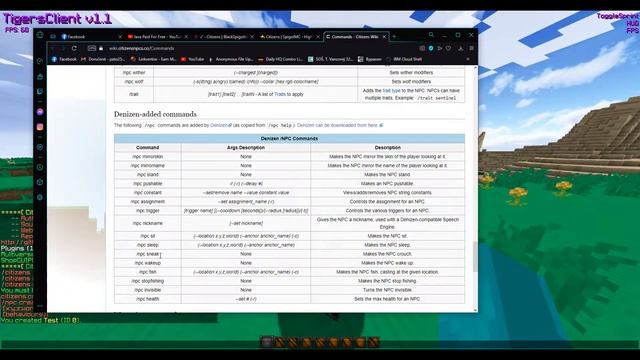Click the padlock site info icon
640x360 pixels.
(x=101, y=48)
